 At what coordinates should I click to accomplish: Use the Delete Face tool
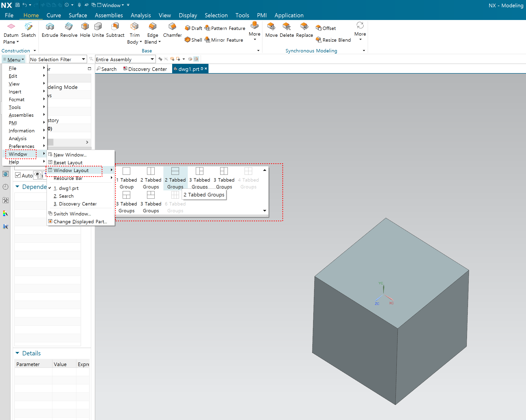[287, 30]
